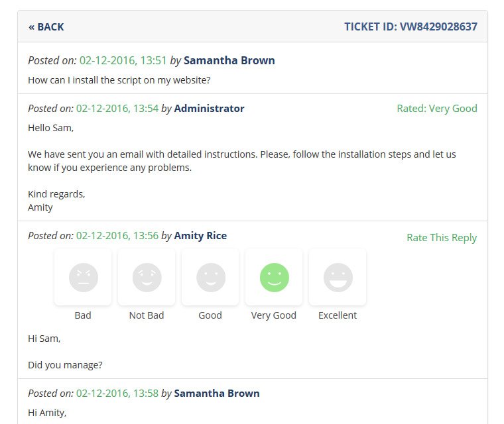Click the 'Very Good' rating label
This screenshot has width=504, height=424.
point(274,315)
